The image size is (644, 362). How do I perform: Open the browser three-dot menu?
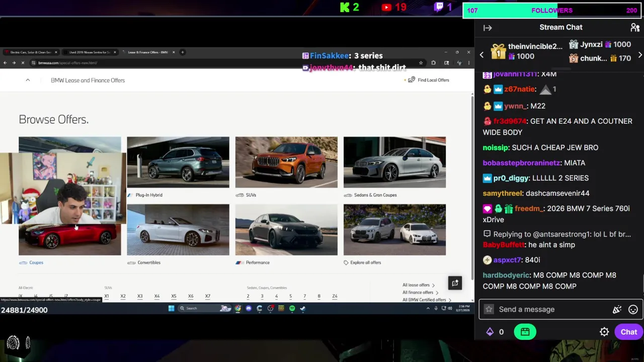tap(468, 63)
